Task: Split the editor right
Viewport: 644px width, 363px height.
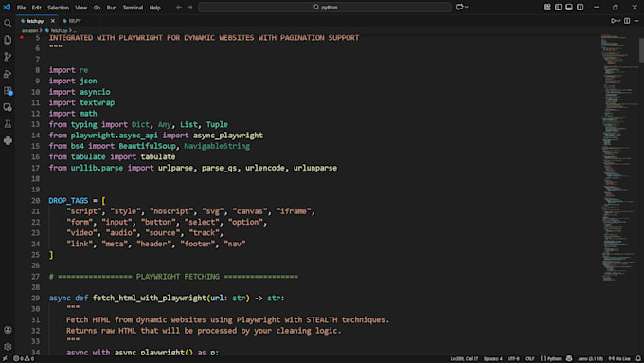Action: coord(627,21)
